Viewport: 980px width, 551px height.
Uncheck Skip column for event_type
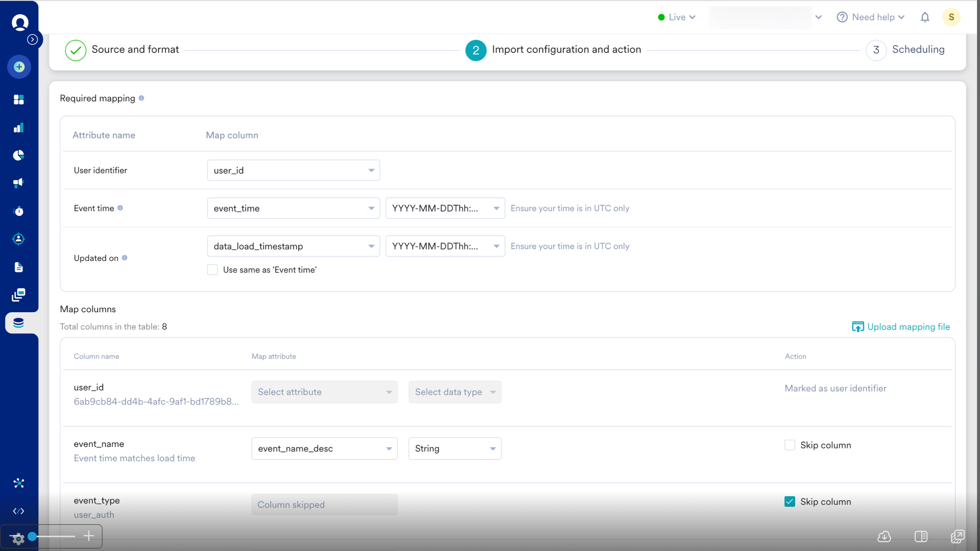click(x=789, y=502)
